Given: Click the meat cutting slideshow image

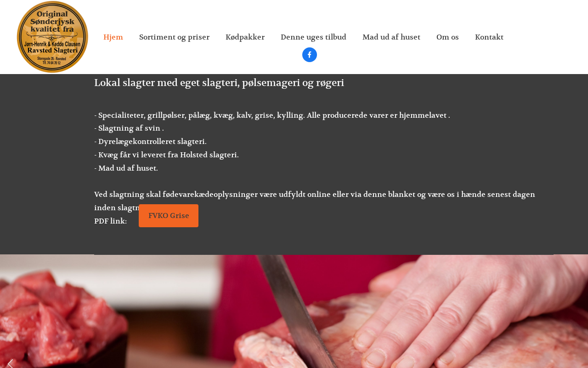Looking at the screenshot, I should [294, 311].
